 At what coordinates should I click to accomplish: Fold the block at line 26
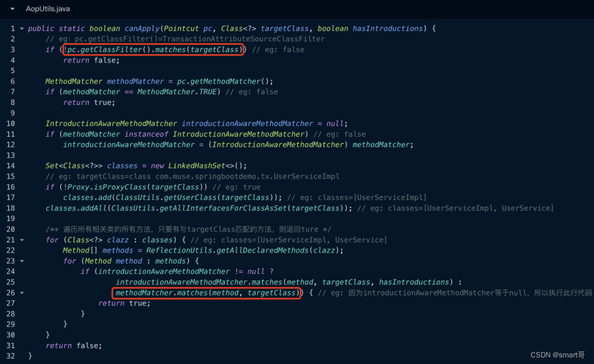[22, 293]
